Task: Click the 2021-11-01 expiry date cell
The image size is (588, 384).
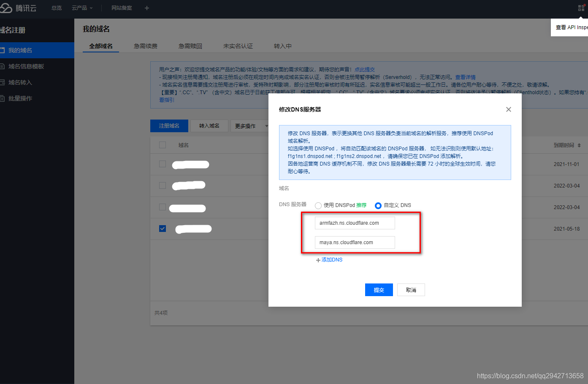Action: click(x=566, y=164)
